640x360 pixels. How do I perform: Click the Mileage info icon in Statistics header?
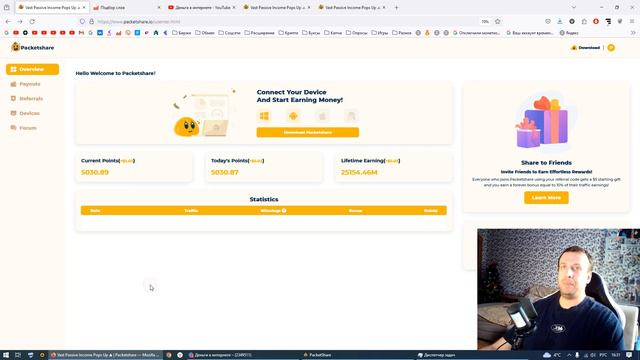pos(284,211)
